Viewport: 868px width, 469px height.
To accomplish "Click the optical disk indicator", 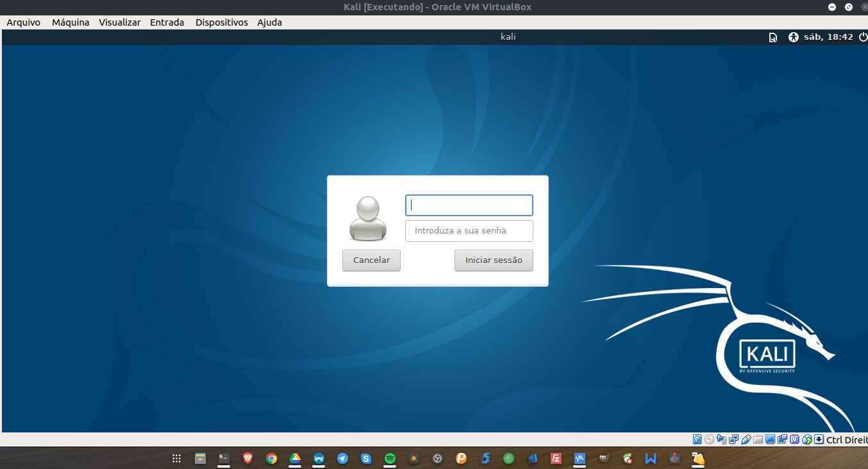I will [x=709, y=439].
